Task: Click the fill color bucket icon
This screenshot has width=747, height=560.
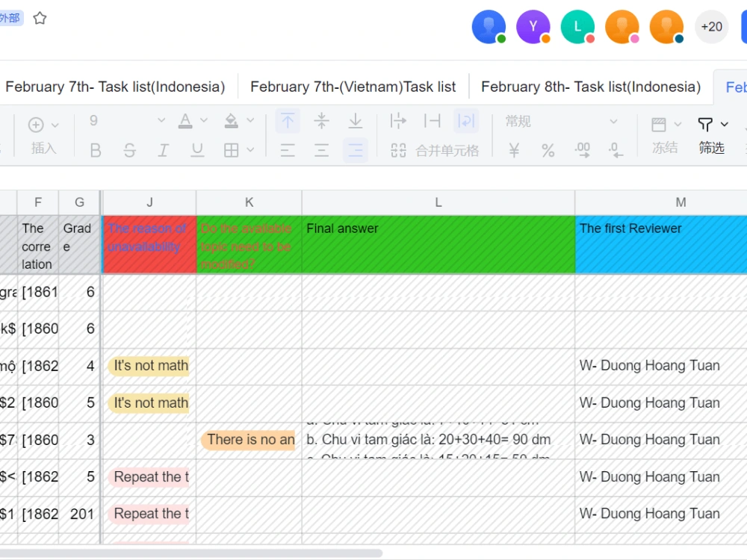Action: coord(231,122)
